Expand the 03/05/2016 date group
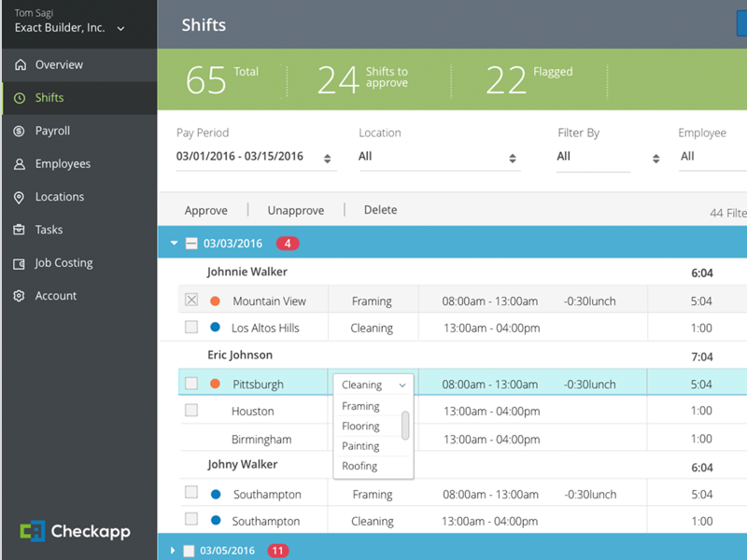747x560 pixels. 173,551
